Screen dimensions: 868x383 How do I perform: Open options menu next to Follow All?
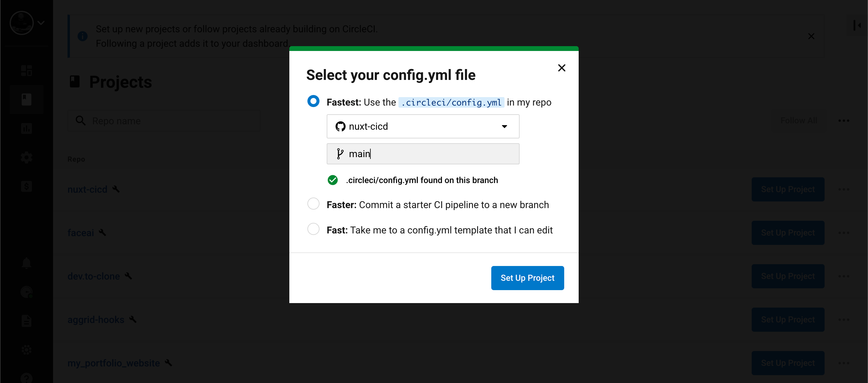(844, 120)
